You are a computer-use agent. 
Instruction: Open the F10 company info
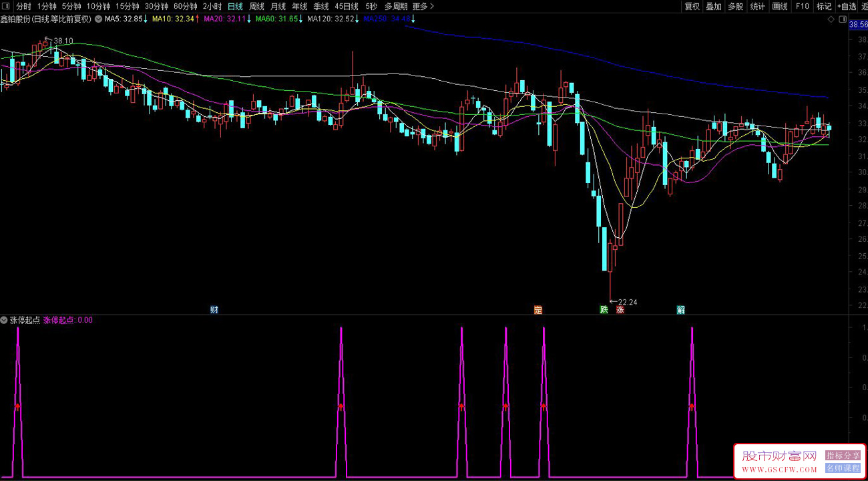click(802, 7)
